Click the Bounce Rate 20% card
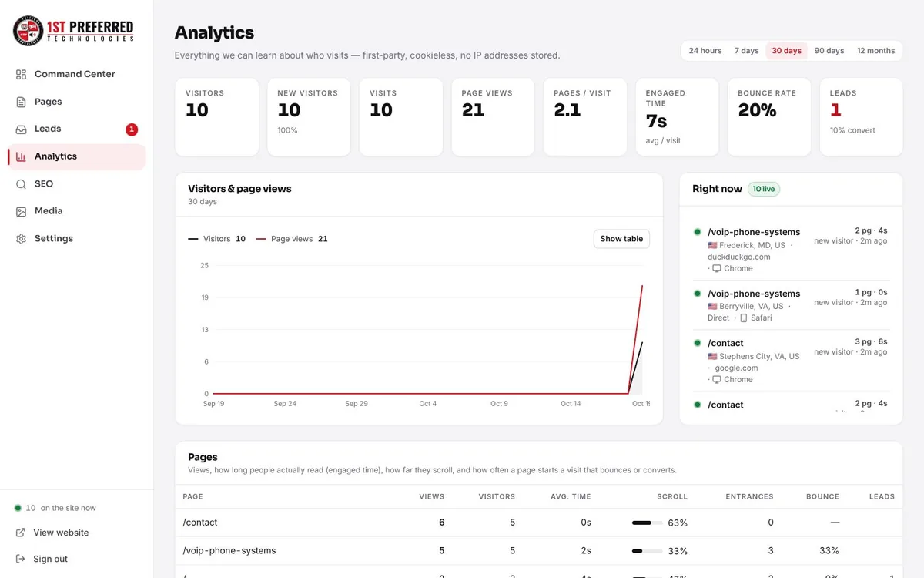Screen dimensions: 924x578 769,117
